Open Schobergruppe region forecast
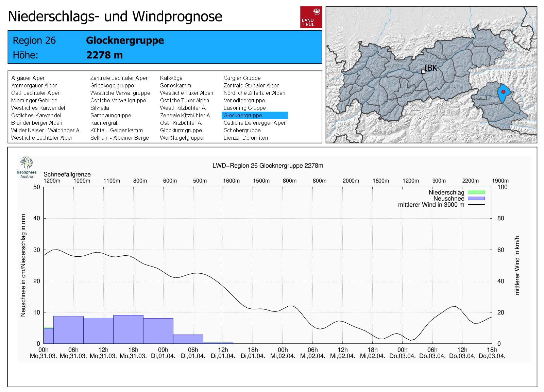 (x=242, y=130)
